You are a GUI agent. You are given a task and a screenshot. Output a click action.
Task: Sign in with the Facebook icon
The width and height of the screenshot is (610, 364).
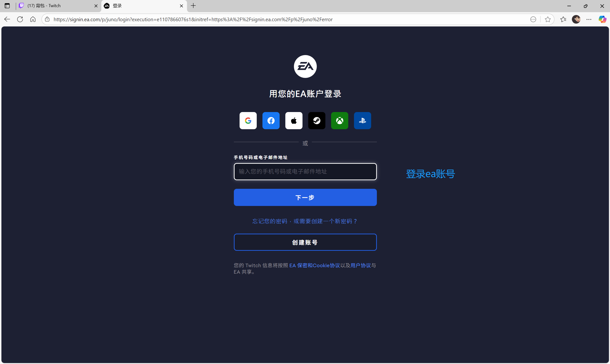point(271,120)
